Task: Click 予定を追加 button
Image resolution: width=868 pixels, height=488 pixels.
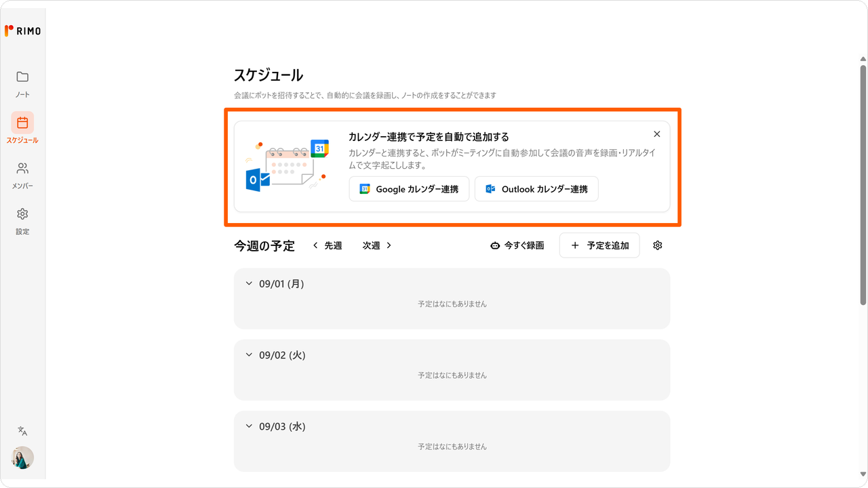Action: pyautogui.click(x=599, y=245)
